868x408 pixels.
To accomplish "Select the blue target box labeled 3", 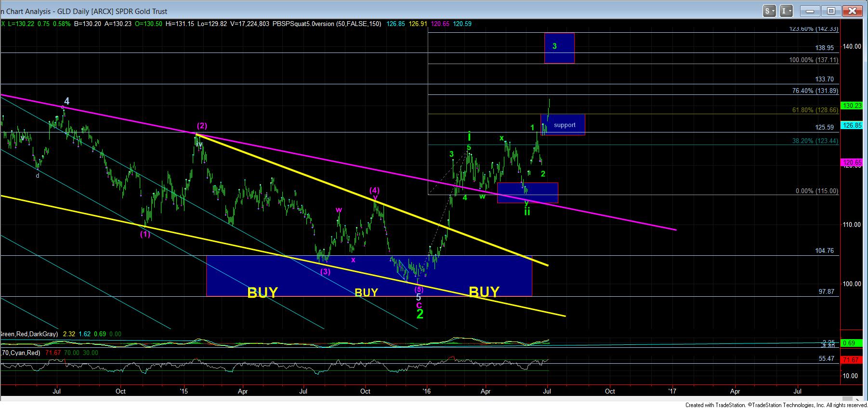I will [559, 48].
